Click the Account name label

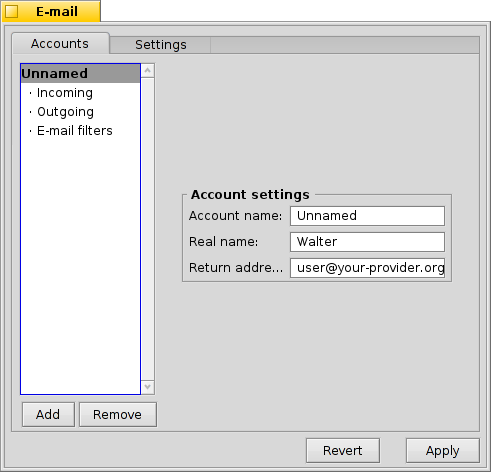coord(235,216)
